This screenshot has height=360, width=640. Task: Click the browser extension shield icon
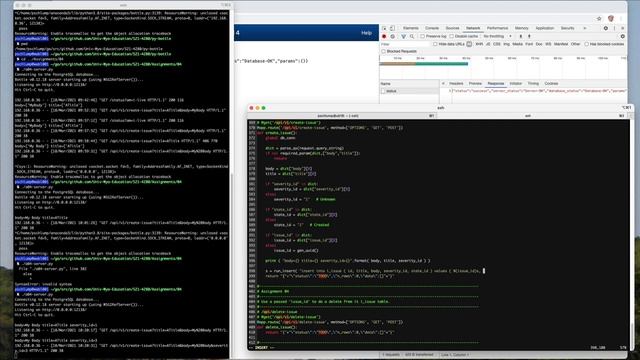pos(611,18)
